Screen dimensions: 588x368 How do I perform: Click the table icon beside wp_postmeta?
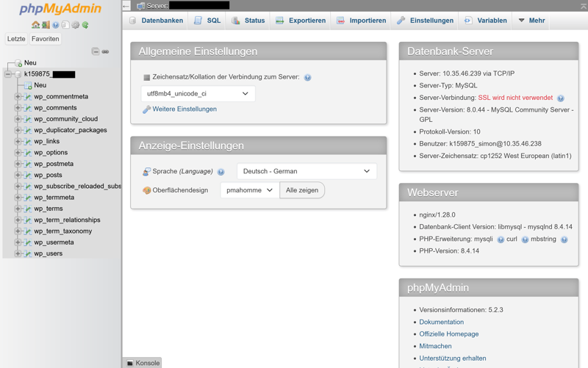click(x=28, y=164)
